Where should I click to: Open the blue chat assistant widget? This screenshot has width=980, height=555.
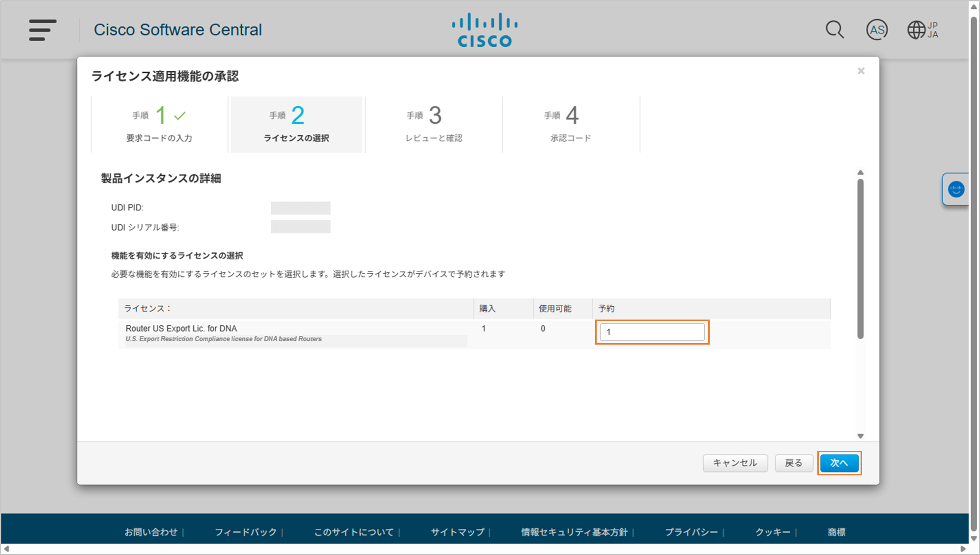click(x=956, y=189)
